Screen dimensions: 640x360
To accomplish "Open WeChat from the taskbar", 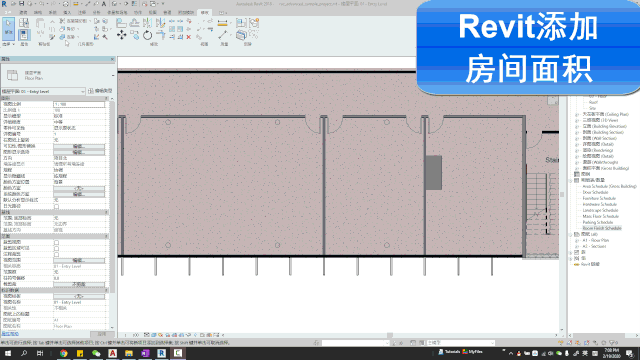I will (96, 353).
